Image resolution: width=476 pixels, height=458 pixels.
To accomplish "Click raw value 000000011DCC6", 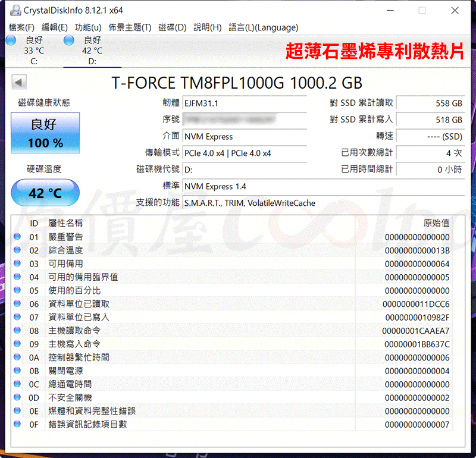I will coord(416,304).
